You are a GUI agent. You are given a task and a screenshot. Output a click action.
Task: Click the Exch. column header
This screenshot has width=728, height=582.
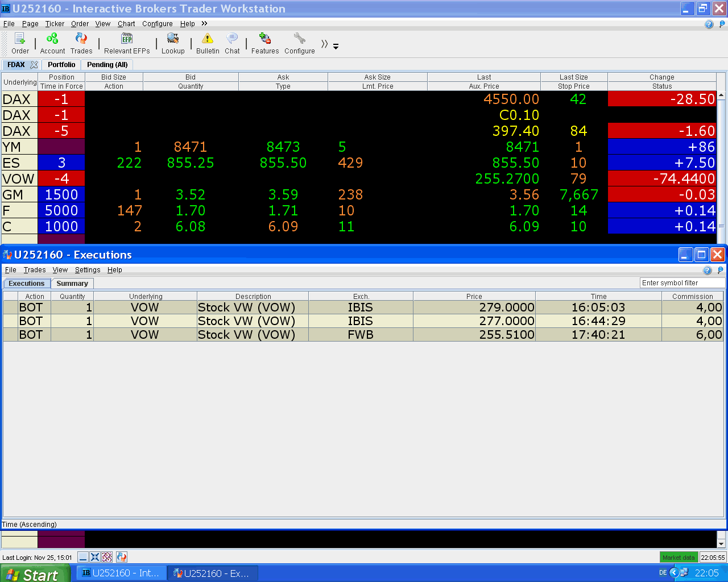361,296
